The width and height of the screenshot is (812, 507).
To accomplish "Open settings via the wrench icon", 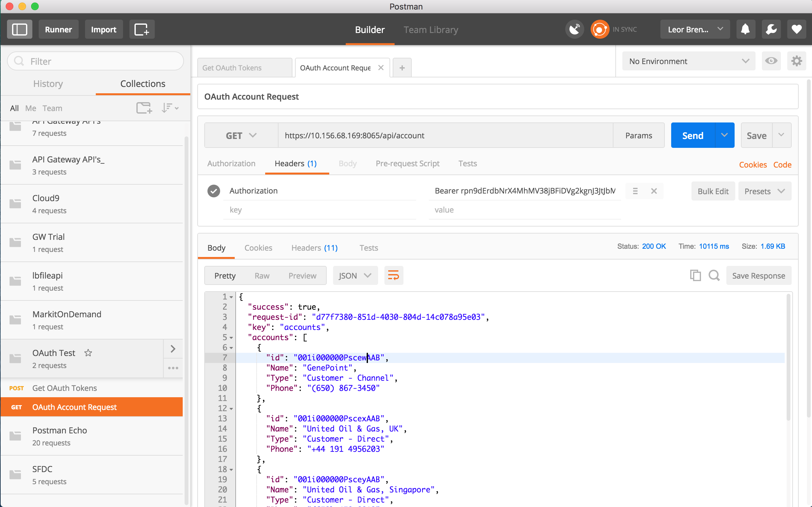I will click(771, 30).
